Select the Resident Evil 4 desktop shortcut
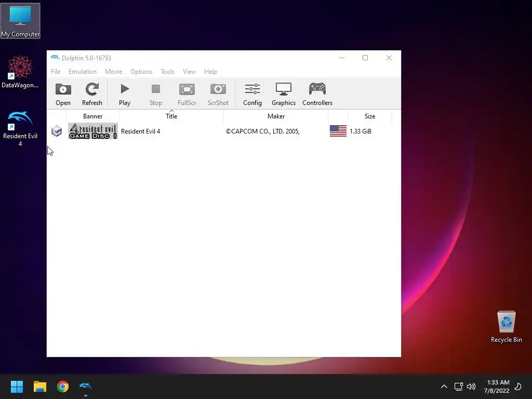The image size is (532, 399). pos(20,128)
